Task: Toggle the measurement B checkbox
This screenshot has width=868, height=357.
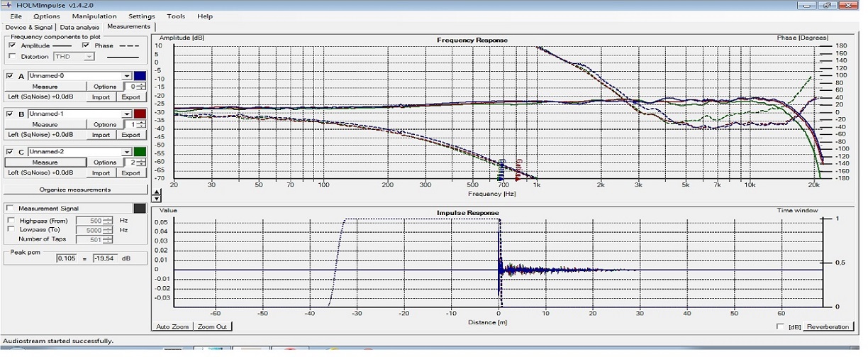Action: coord(9,114)
